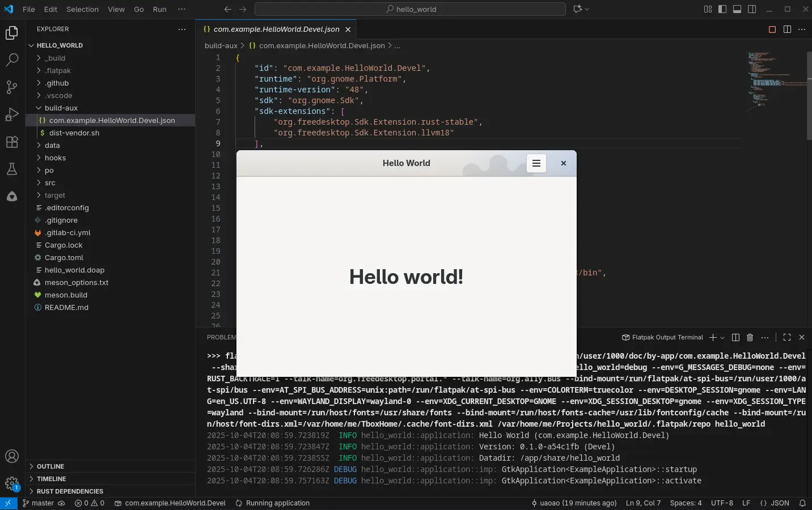The image size is (812, 510).
Task: Open the Search view
Action: coord(12,59)
